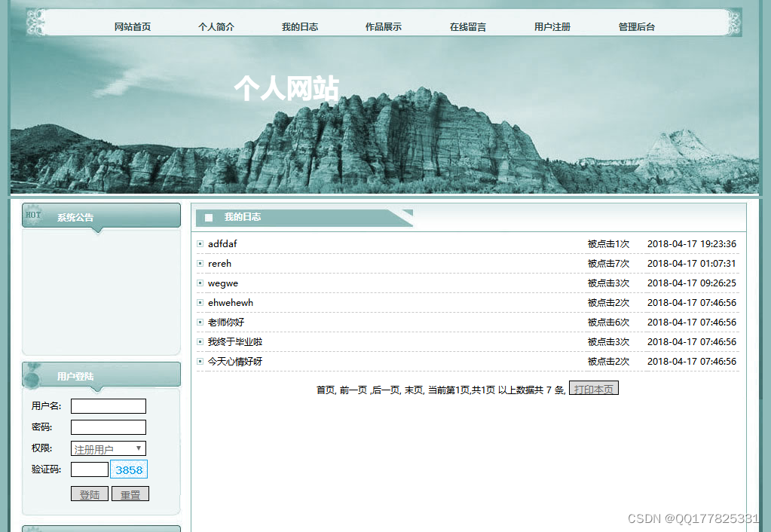This screenshot has height=532, width=771.
Task: Click the bullet icon beside 今天心情好呀
Action: click(x=200, y=361)
